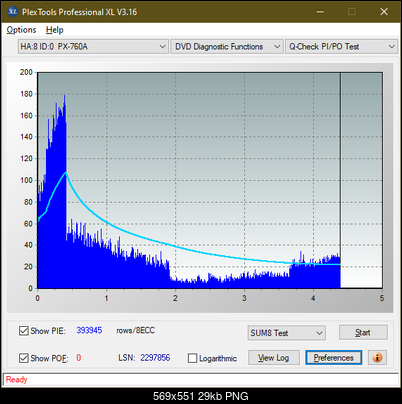This screenshot has width=402, height=404.
Task: Open the Options menu
Action: coord(21,30)
